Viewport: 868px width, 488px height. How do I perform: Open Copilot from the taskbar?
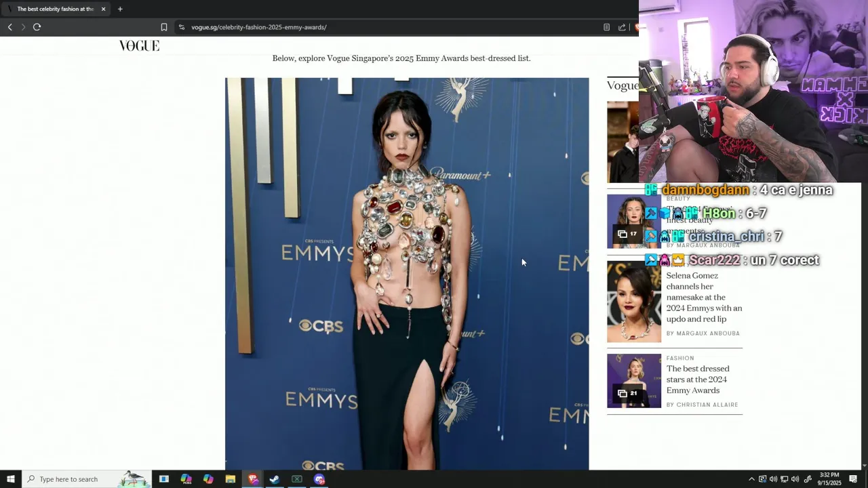coord(208,479)
